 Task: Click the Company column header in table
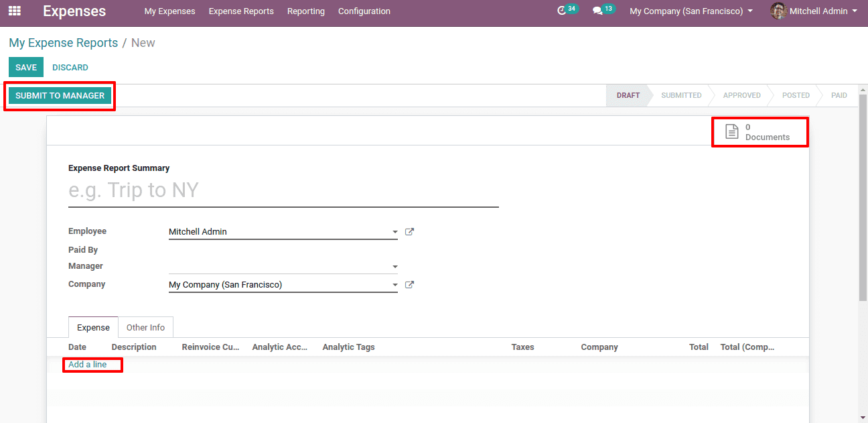click(x=599, y=347)
